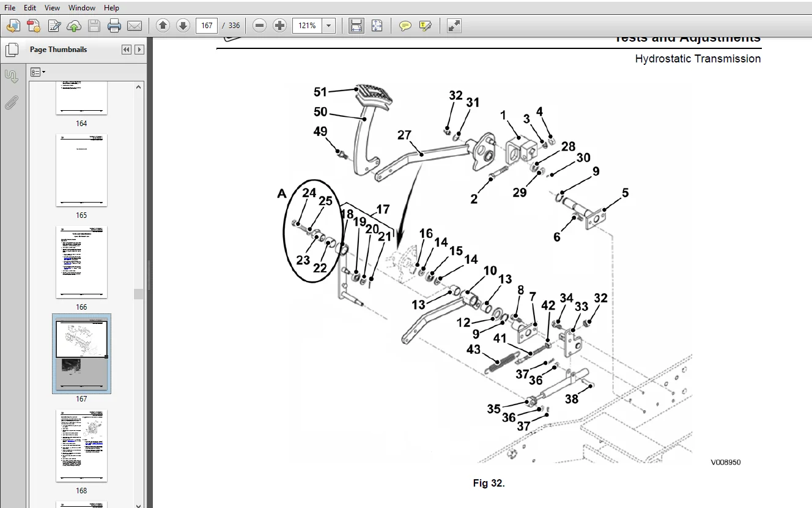Expand the Page Thumbnails panel wider

tap(139, 50)
